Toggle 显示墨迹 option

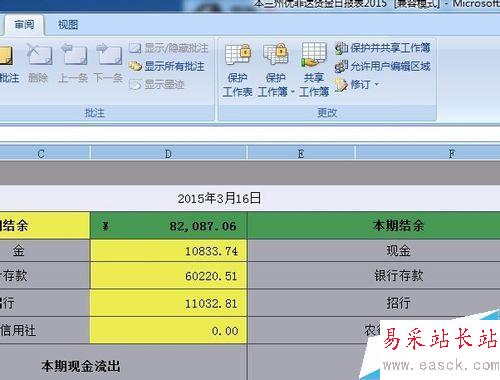point(157,85)
